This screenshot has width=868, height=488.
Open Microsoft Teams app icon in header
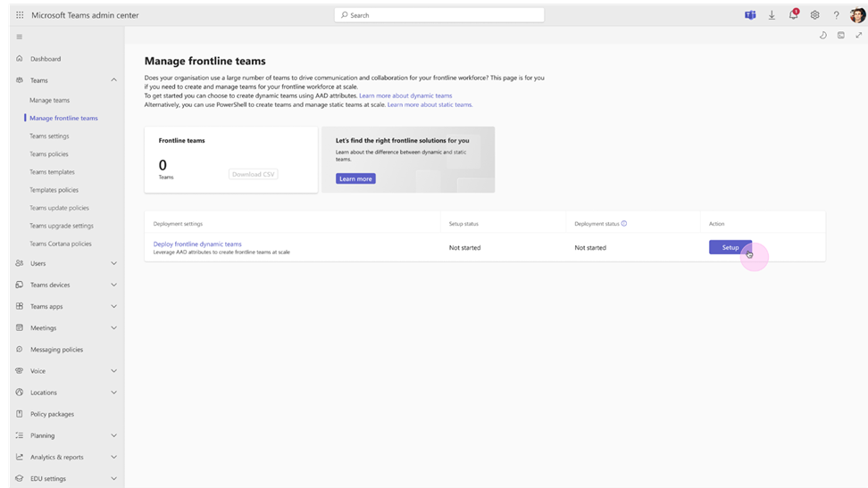[x=750, y=15]
